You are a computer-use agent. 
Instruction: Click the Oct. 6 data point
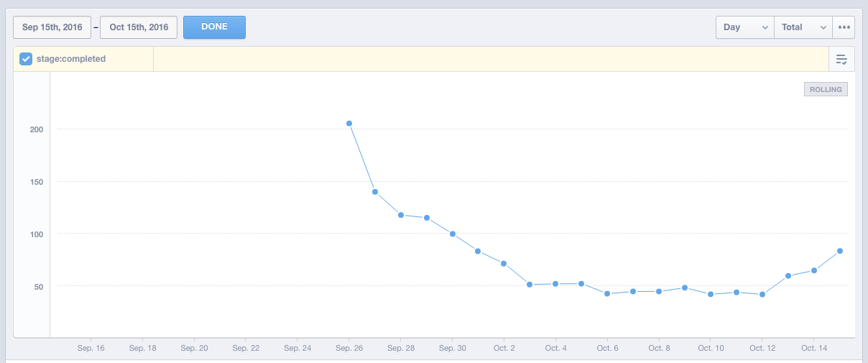point(607,293)
